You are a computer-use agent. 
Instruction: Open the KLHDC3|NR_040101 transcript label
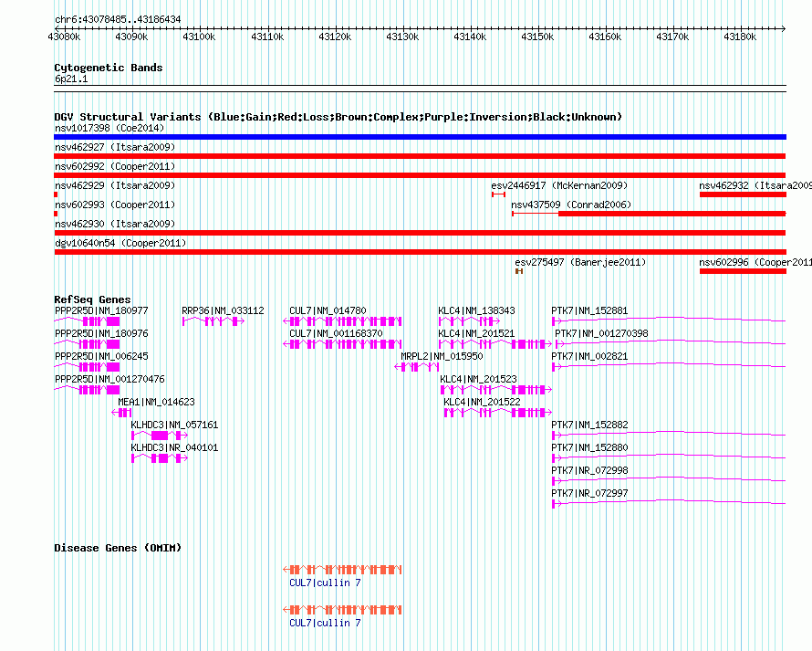tap(174, 447)
